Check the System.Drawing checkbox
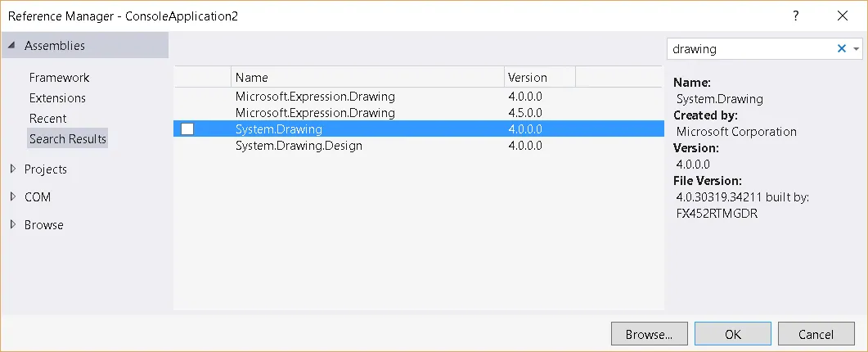 click(187, 129)
